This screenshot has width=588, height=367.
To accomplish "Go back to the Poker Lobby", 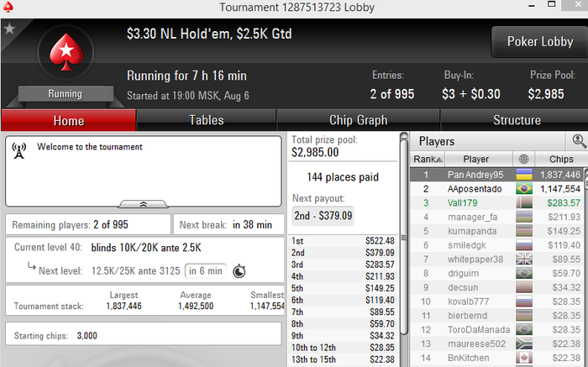I will [539, 42].
